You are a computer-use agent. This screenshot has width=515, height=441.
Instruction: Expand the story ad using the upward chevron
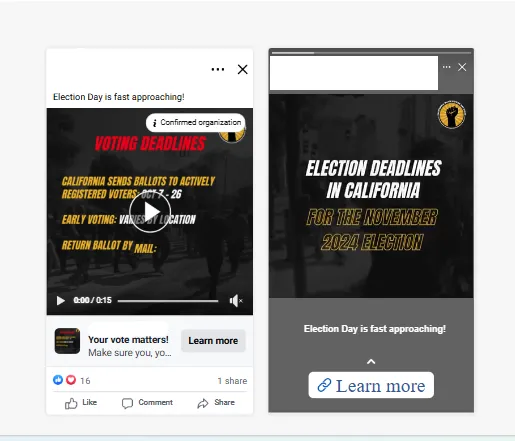[371, 362]
